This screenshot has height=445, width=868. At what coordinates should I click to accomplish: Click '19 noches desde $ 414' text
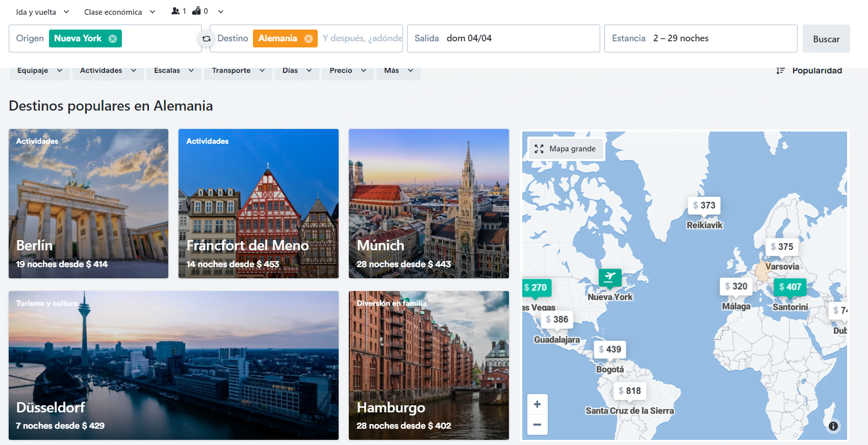tap(62, 264)
